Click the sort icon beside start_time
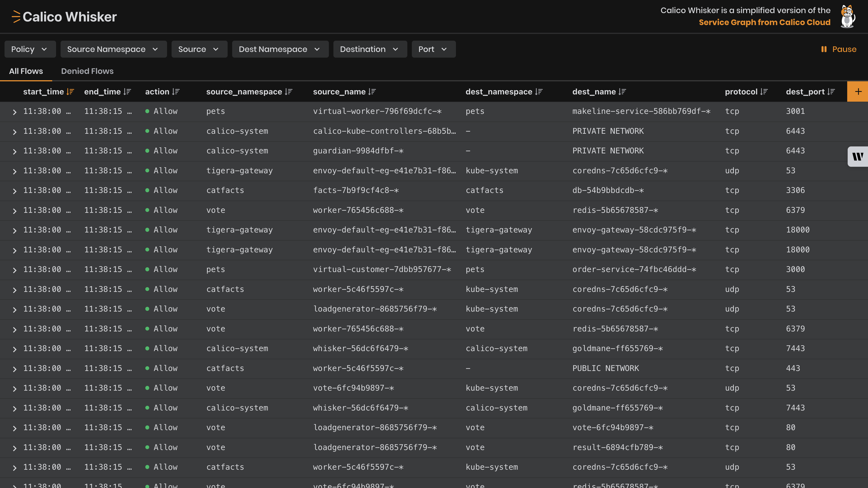The width and height of the screenshot is (868, 488). [70, 91]
